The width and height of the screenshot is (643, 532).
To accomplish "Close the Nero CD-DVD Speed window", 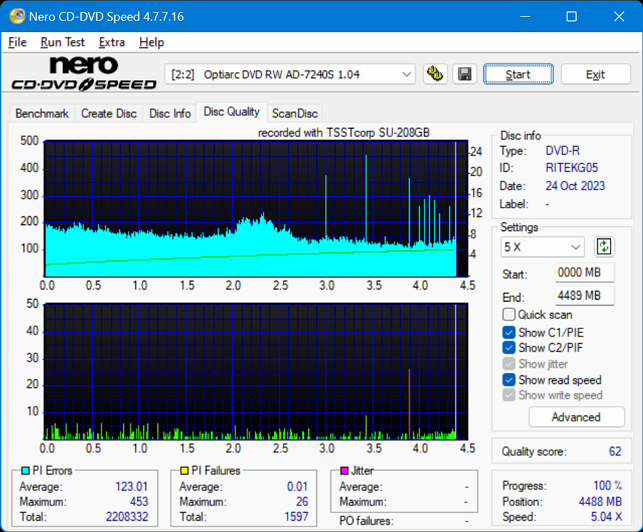I will tap(619, 16).
